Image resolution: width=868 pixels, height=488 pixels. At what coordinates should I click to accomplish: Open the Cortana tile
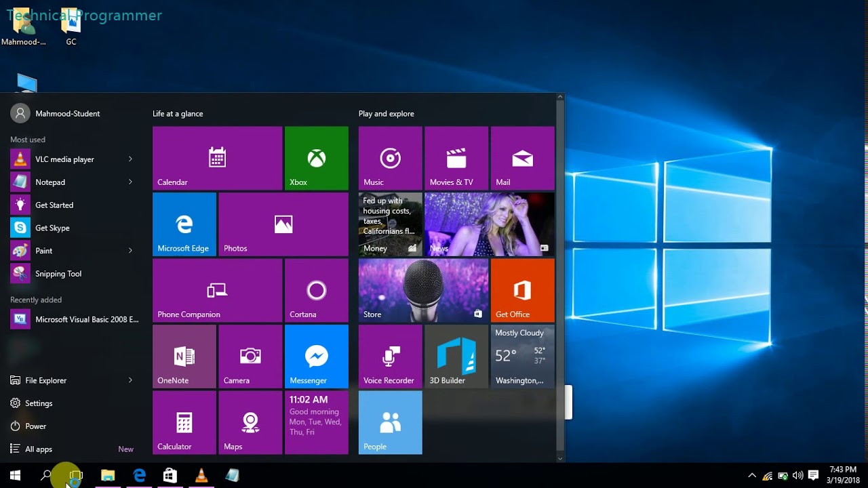pyautogui.click(x=317, y=290)
